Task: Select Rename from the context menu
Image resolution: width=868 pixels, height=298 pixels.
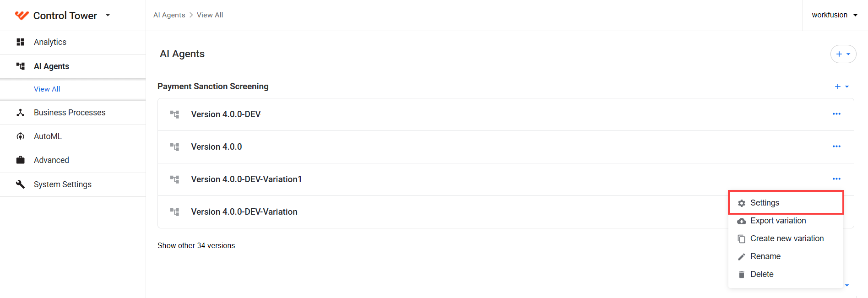Action: coord(786,256)
